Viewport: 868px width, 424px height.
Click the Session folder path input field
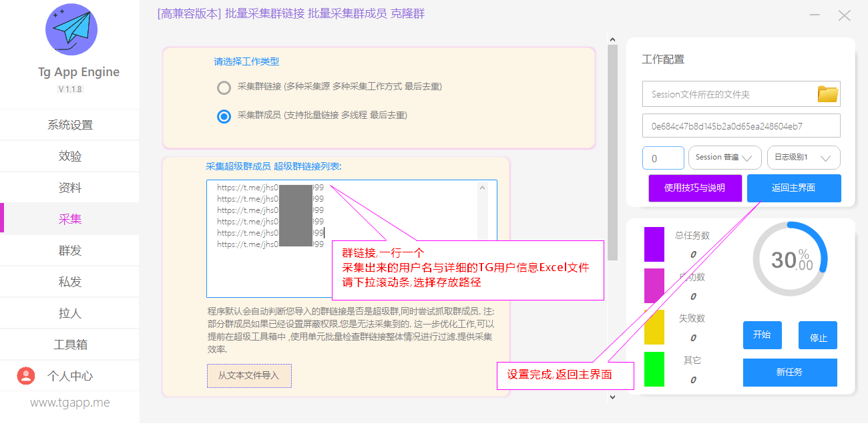click(728, 94)
